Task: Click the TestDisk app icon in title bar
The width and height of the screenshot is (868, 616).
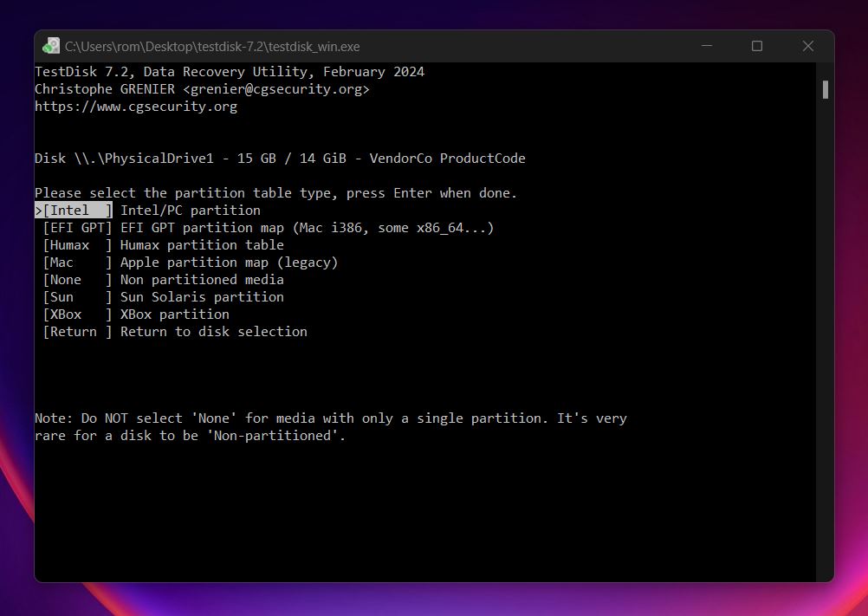Action: point(51,46)
